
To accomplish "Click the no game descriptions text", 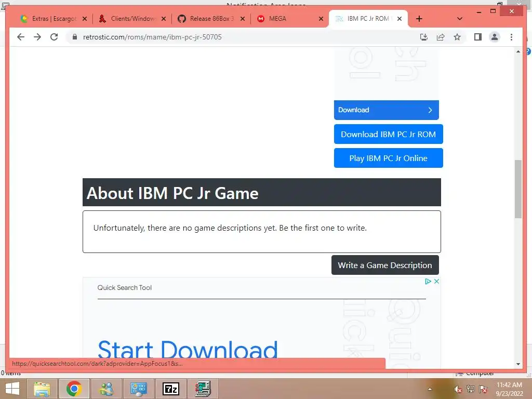I will pos(230,228).
